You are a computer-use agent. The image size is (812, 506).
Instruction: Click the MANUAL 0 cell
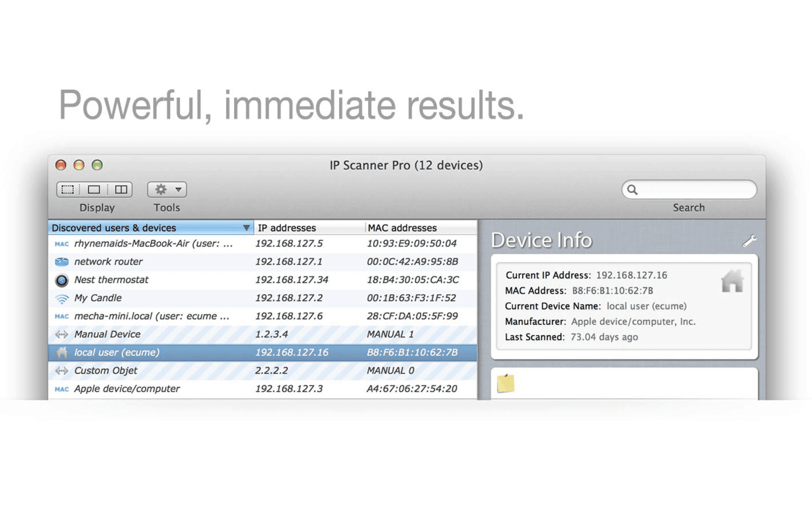(390, 371)
